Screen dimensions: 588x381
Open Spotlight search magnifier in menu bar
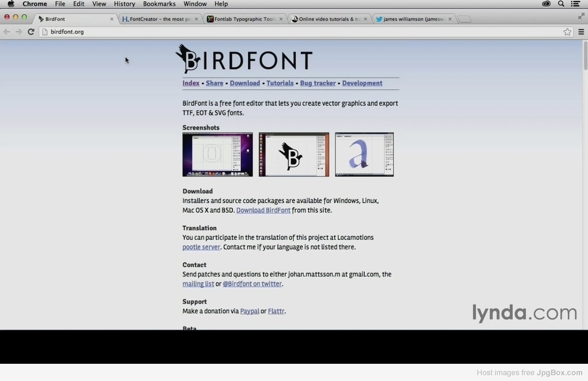[561, 4]
